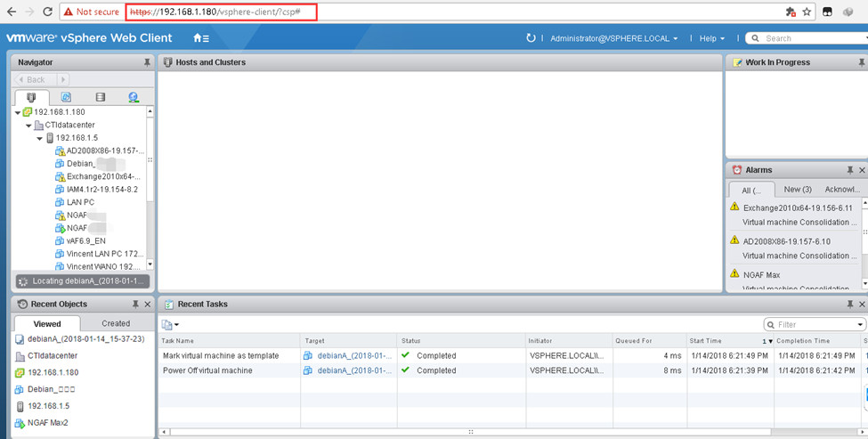This screenshot has height=439, width=868.
Task: Pin the Recent Tasks panel
Action: click(849, 304)
